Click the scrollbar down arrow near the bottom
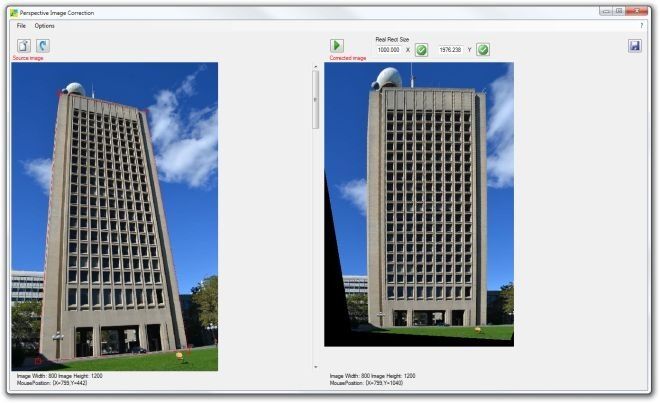This screenshot has height=403, width=660. pos(316,367)
